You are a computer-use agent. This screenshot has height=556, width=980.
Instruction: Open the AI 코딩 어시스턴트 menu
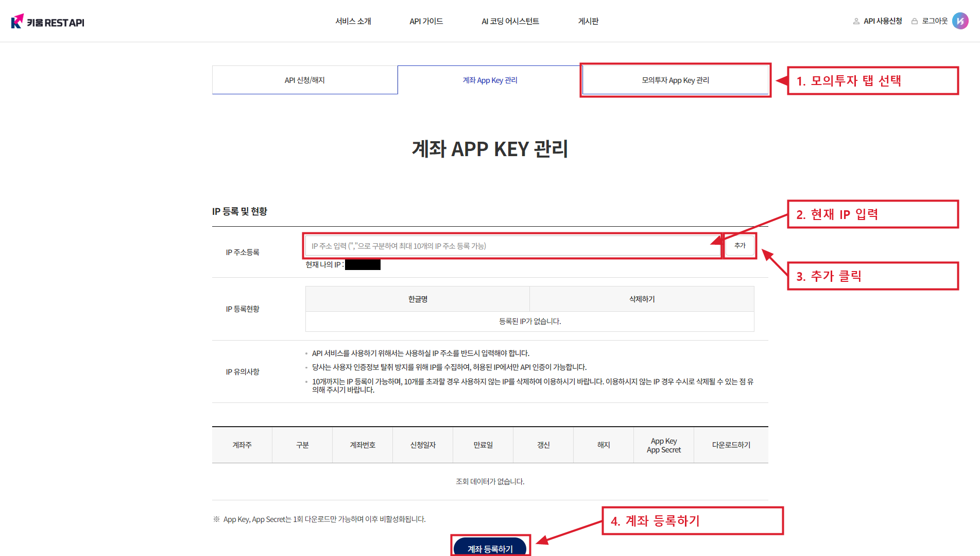coord(510,21)
